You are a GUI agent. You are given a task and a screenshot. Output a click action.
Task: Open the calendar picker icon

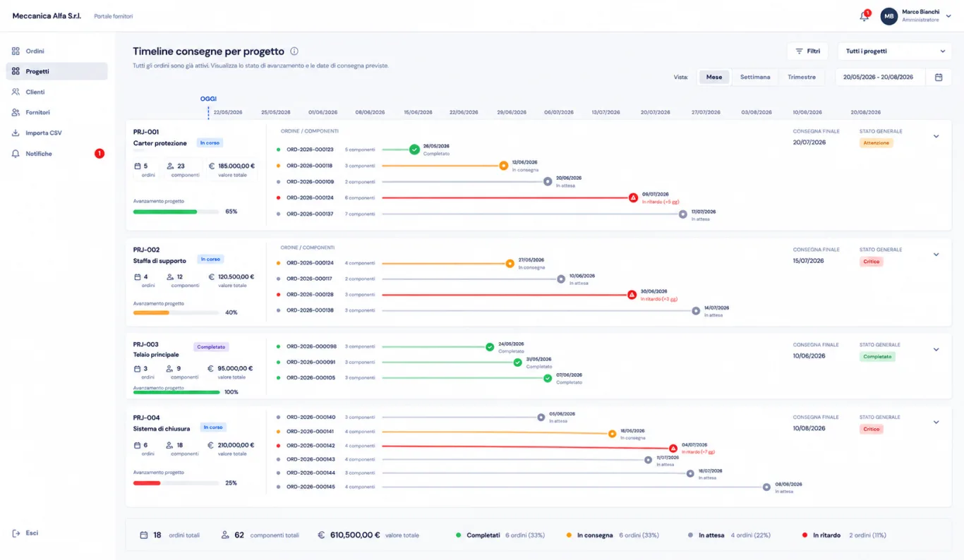coord(939,77)
